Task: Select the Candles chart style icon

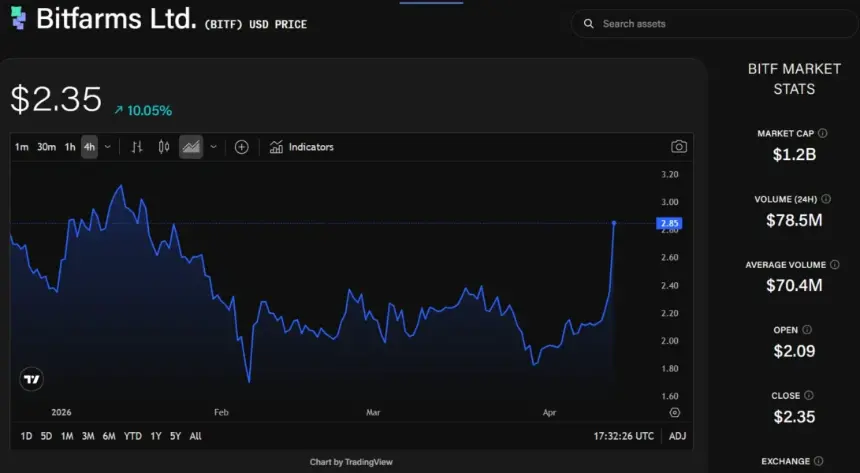Action: (163, 147)
